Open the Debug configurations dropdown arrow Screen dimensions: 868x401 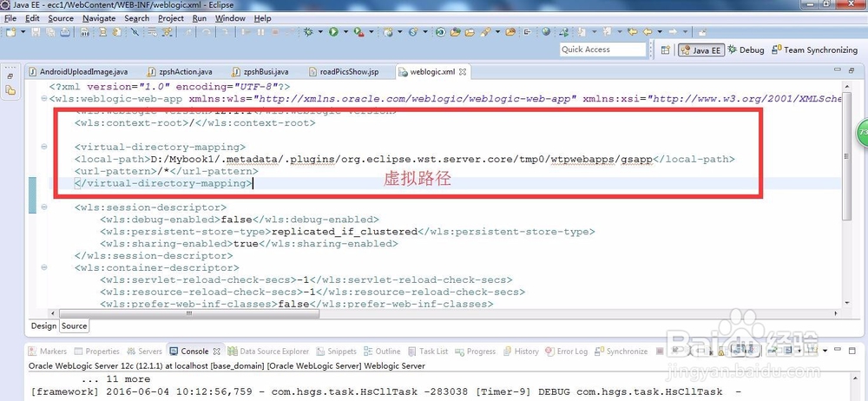(x=320, y=32)
